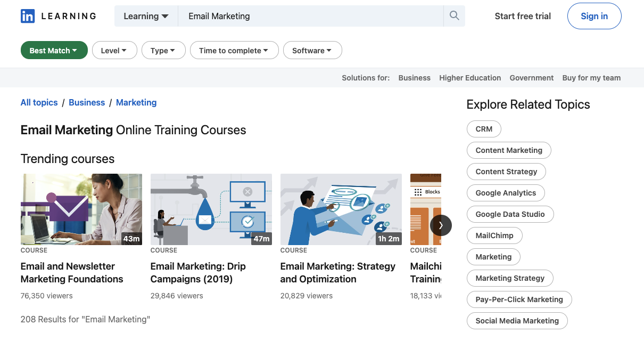Click the Sign in button
The width and height of the screenshot is (644, 341).
click(x=594, y=16)
